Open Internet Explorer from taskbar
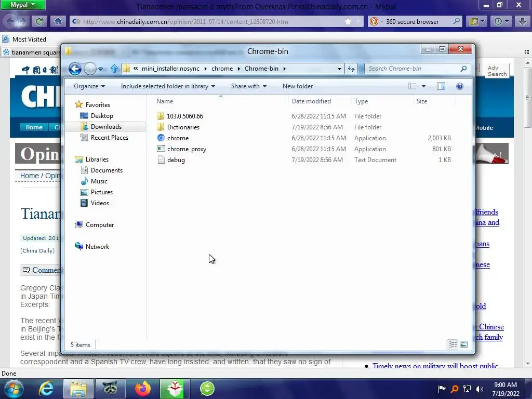 click(46, 389)
